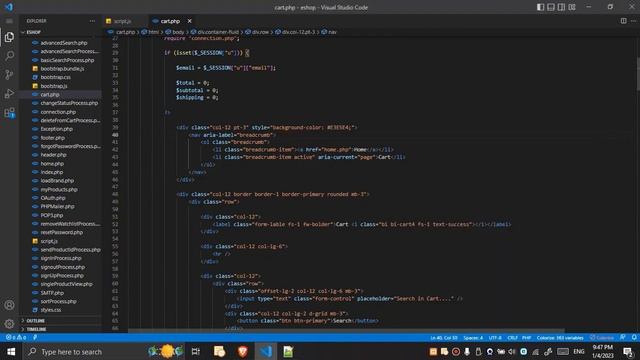Open the Run and Debug view
This screenshot has height=360, width=640.
point(9,93)
